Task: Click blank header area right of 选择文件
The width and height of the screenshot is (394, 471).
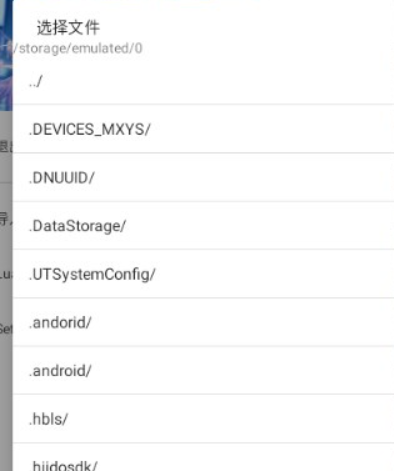Action: coord(247,27)
